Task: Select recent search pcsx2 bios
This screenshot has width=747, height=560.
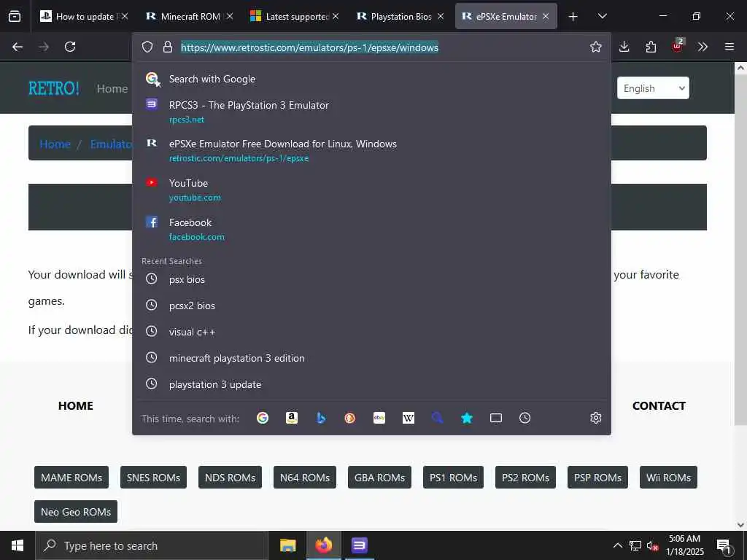Action: (x=371, y=306)
